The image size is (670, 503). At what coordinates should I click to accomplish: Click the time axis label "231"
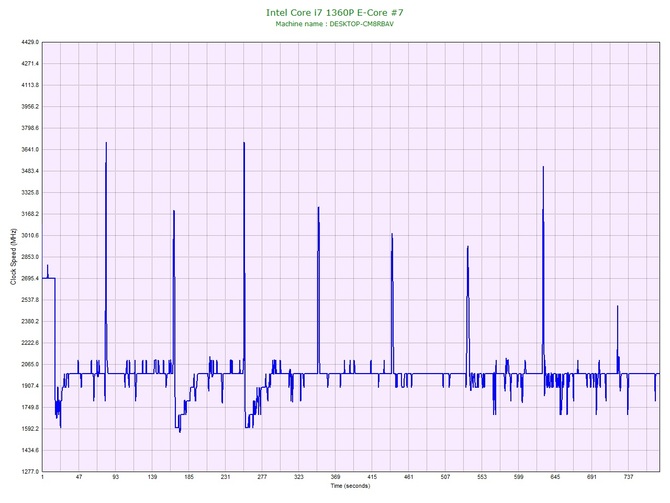coord(226,477)
